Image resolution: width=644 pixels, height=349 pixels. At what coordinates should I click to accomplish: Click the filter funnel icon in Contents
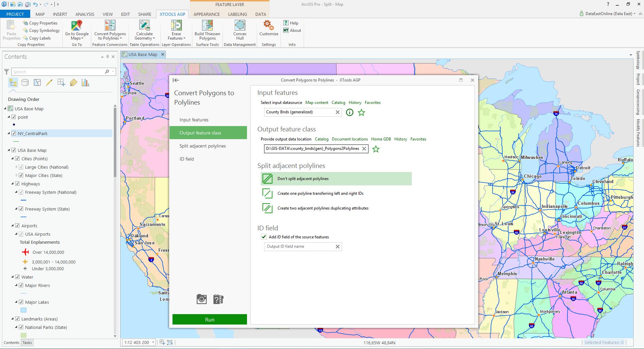click(6, 72)
